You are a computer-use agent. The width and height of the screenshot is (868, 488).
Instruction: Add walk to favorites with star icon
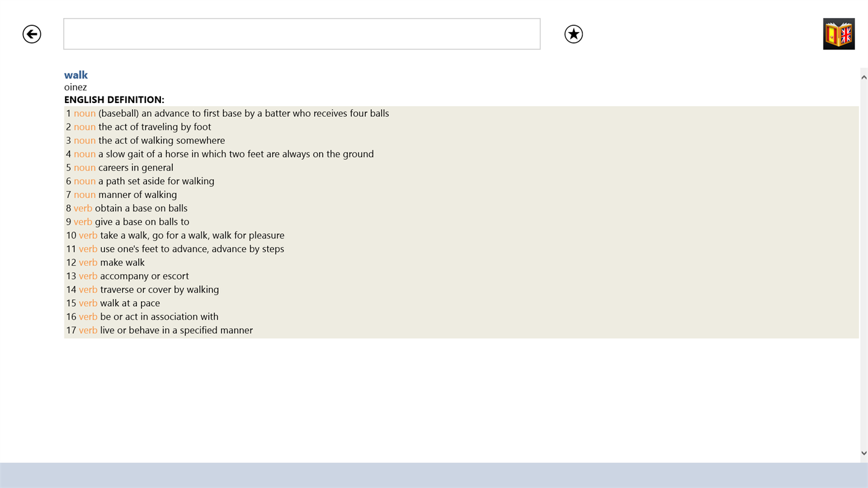coord(573,34)
